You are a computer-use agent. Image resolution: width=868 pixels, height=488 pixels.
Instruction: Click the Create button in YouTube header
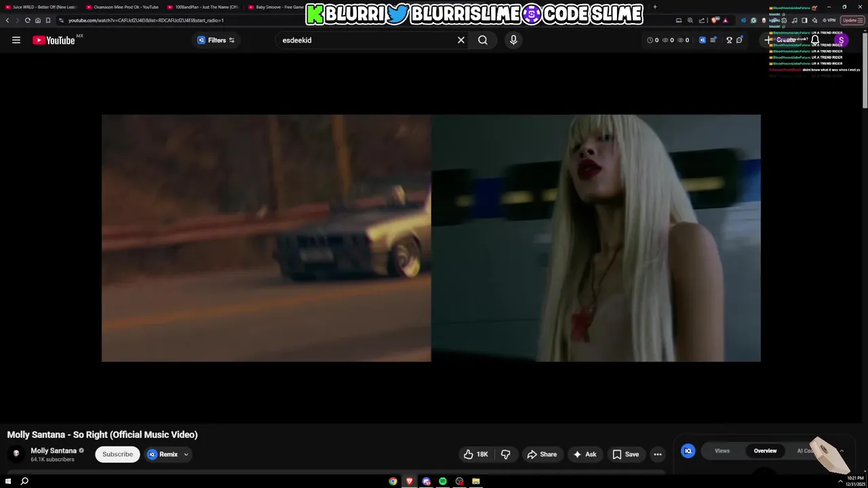click(x=781, y=40)
